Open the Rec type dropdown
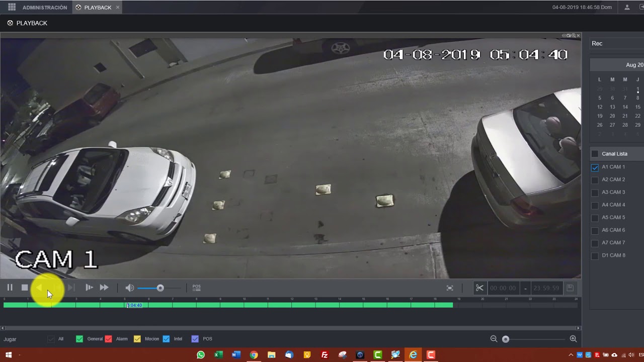The width and height of the screenshot is (644, 362). tap(617, 44)
